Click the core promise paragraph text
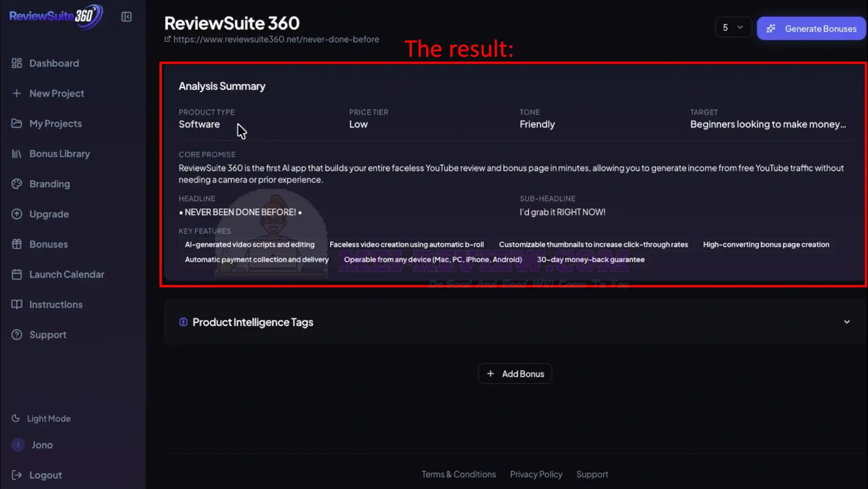This screenshot has height=489, width=868. tap(511, 174)
